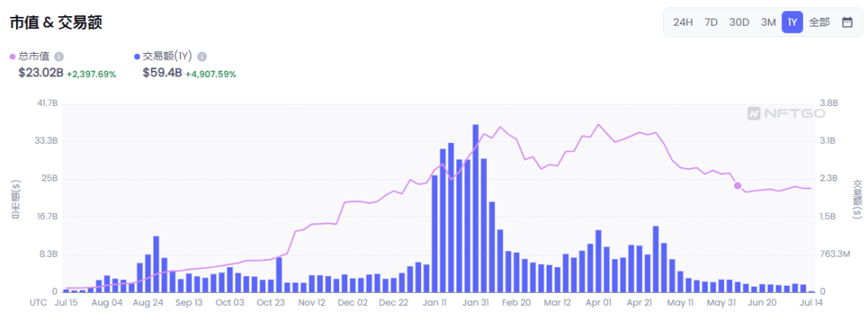Click the $23.02B market cap value
Screen dimensions: 868x321
[40, 73]
